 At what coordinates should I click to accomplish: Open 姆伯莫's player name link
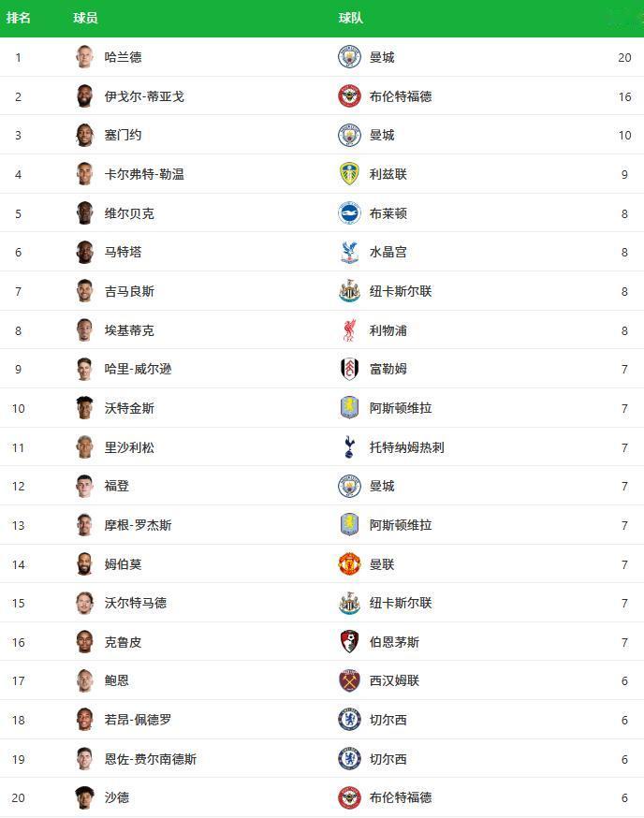click(124, 564)
